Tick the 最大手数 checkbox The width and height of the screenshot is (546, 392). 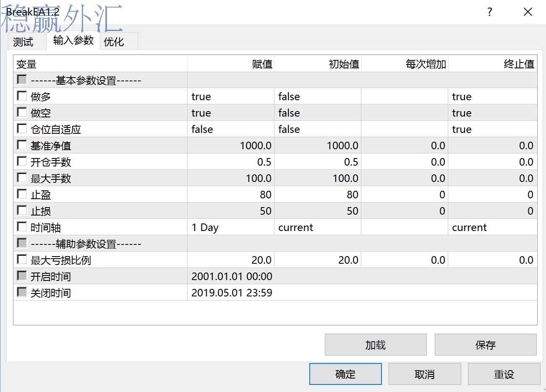22,177
